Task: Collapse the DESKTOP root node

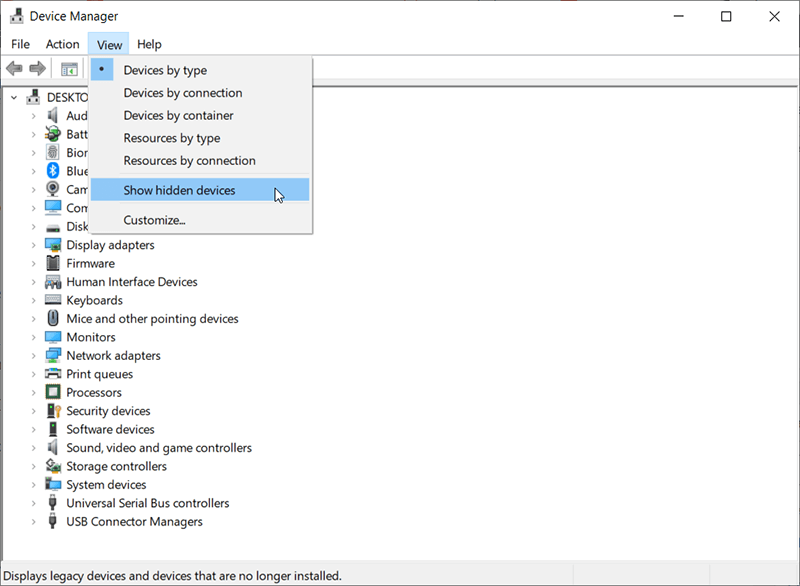Action: (x=14, y=97)
